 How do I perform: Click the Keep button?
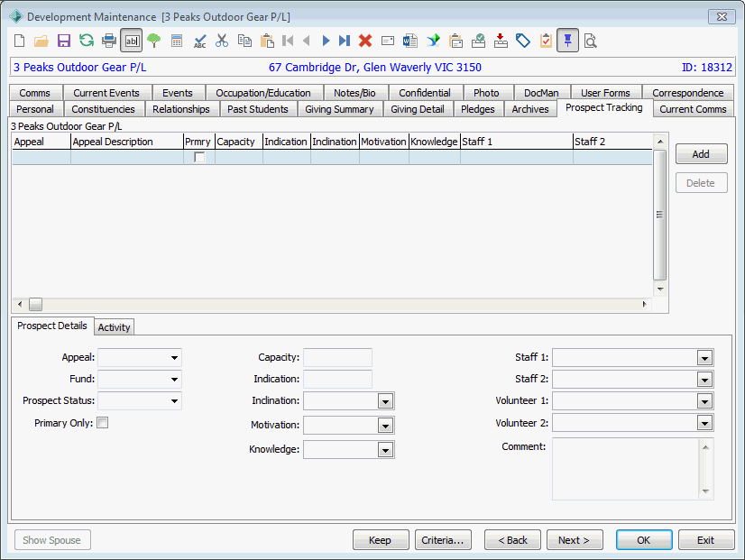(380, 540)
